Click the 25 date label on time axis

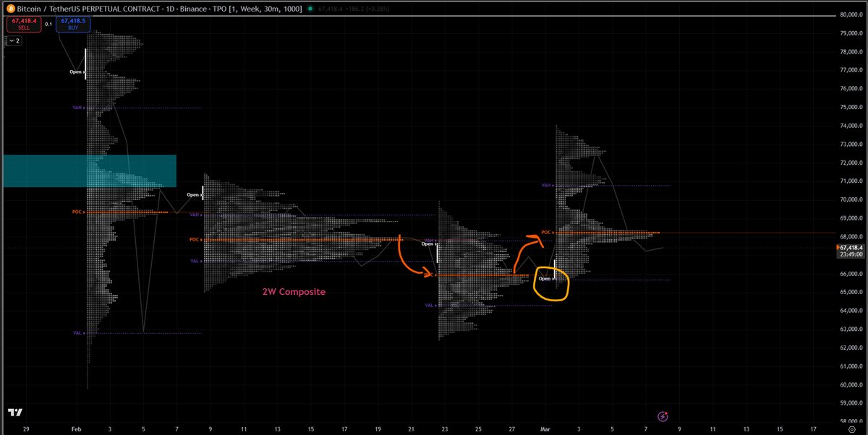pos(478,428)
